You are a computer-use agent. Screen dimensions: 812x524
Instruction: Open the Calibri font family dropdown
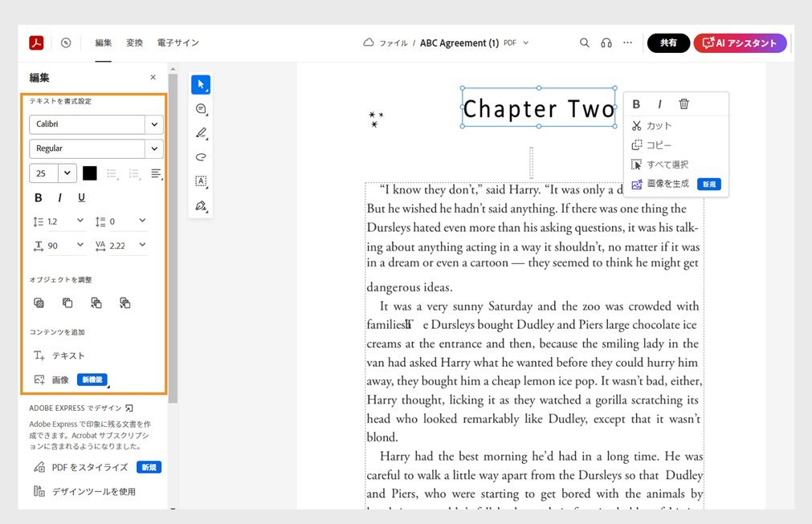coord(96,125)
